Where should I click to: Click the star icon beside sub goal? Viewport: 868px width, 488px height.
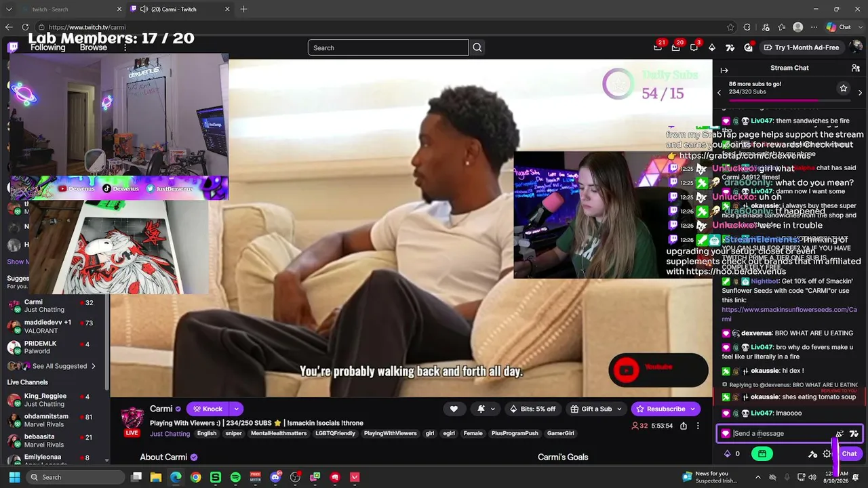coord(844,88)
